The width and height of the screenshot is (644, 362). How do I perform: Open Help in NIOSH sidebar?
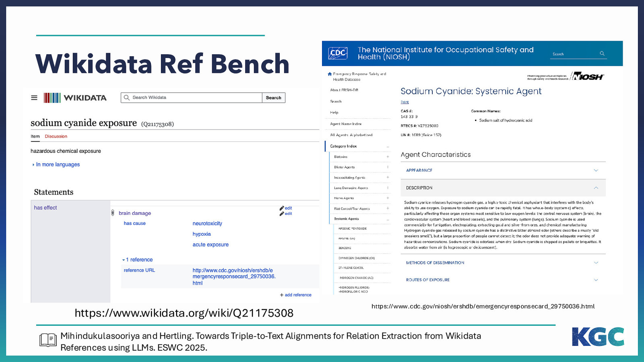click(334, 113)
